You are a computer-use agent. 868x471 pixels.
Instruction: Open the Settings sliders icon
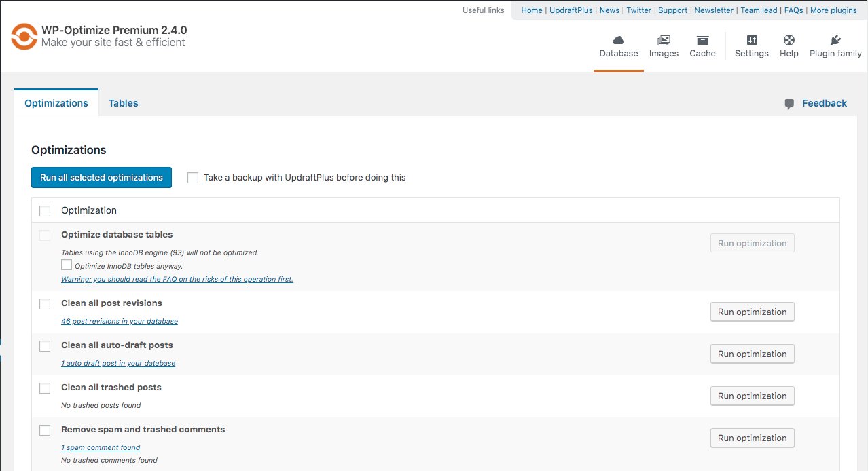point(752,40)
